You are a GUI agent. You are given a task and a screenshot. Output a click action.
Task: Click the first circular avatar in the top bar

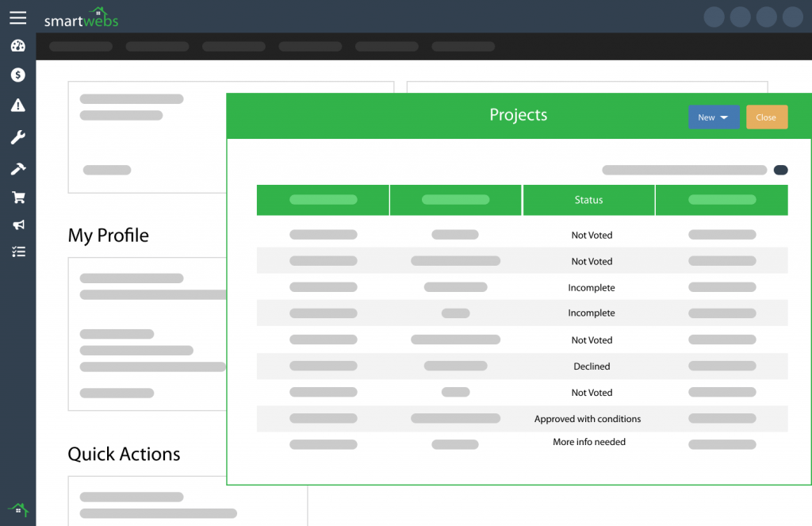click(713, 17)
